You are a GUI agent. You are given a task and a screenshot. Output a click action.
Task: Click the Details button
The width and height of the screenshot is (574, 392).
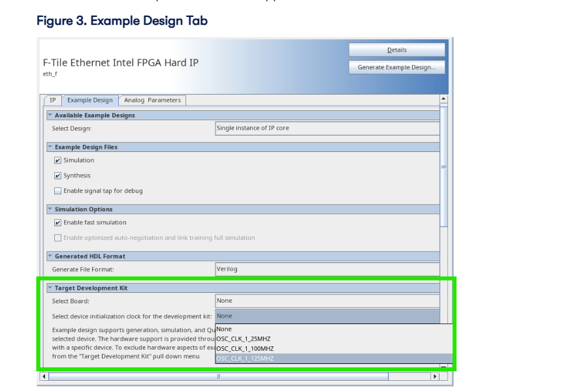[x=397, y=50]
